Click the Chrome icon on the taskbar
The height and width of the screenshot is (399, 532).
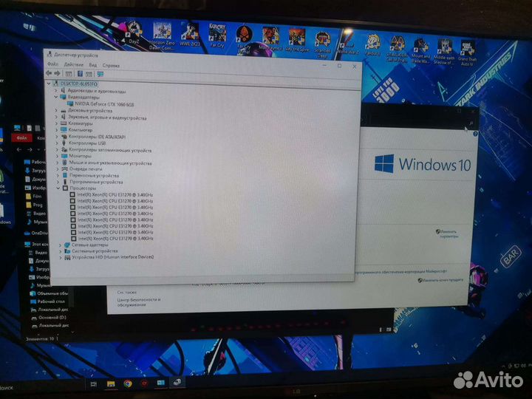click(x=128, y=383)
